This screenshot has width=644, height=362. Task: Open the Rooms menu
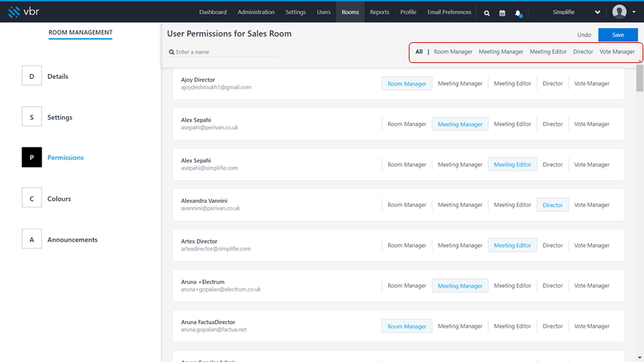(350, 12)
